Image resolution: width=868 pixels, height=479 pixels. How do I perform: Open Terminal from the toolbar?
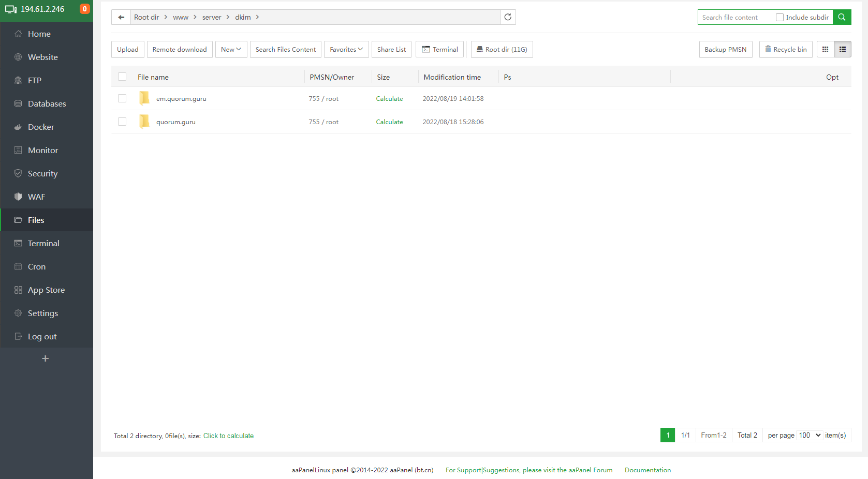[x=440, y=50]
